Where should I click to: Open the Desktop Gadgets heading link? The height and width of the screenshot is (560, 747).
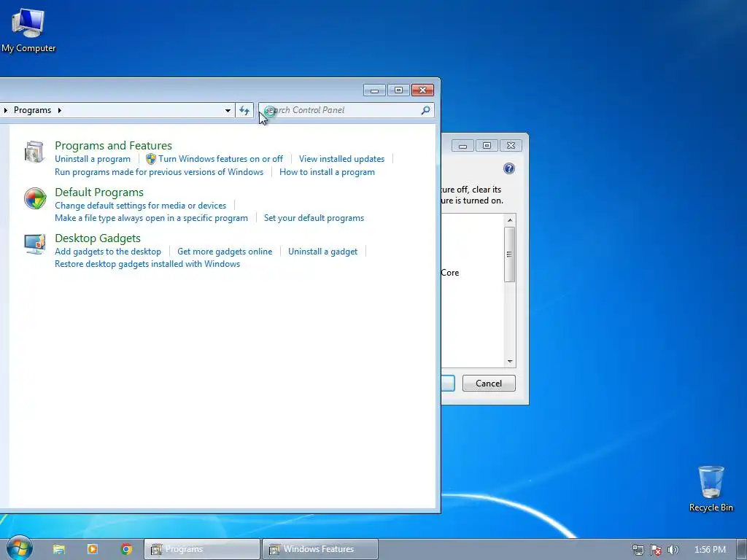[98, 238]
